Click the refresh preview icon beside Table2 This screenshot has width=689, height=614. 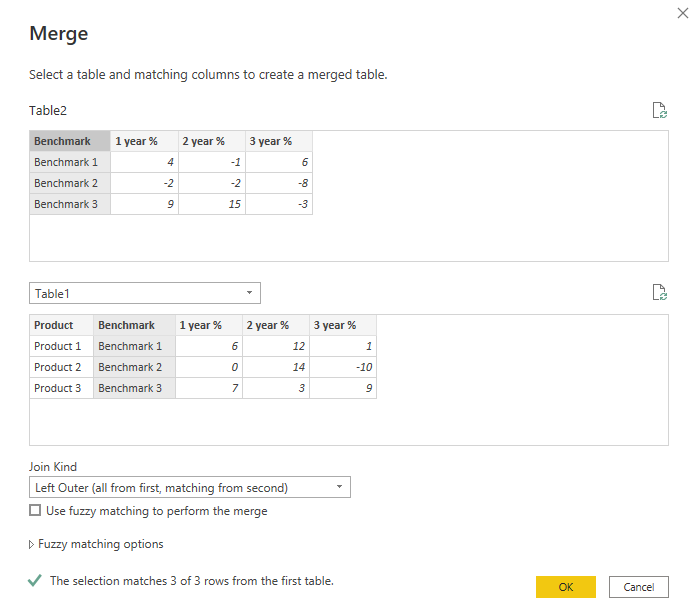click(x=660, y=110)
